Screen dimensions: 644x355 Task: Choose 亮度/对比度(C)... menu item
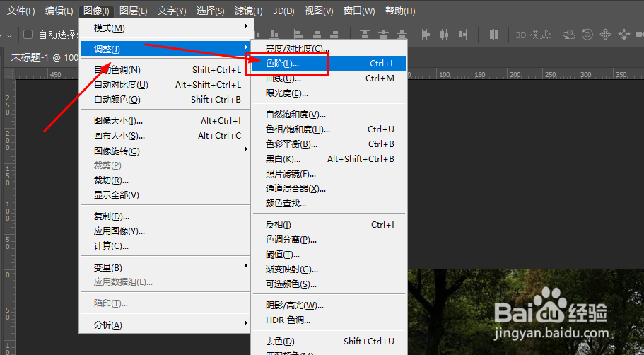click(x=329, y=49)
